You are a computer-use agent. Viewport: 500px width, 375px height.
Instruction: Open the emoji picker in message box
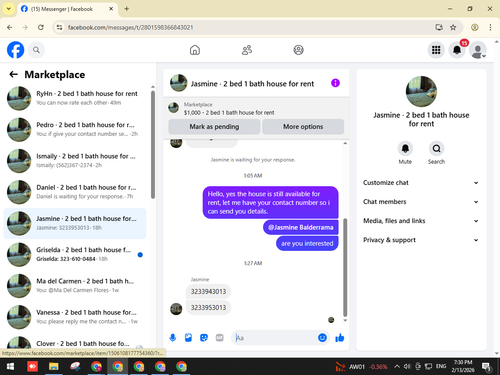pos(322,338)
